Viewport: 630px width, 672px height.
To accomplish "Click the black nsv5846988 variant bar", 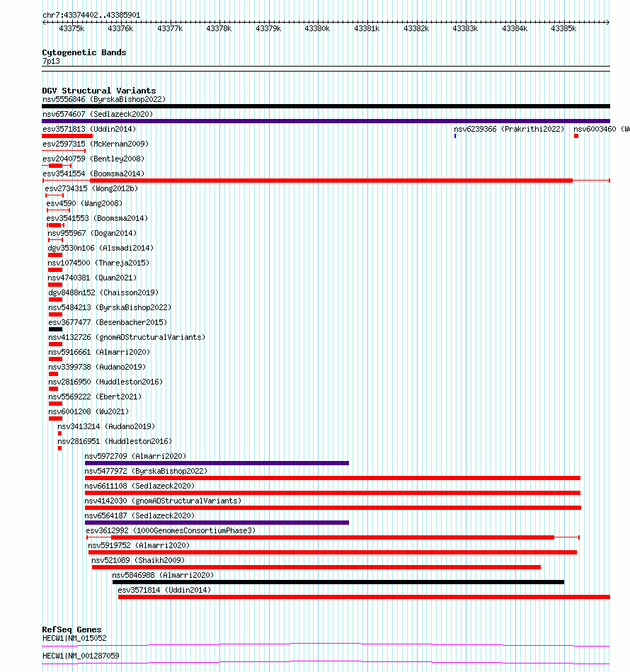I will click(x=338, y=583).
